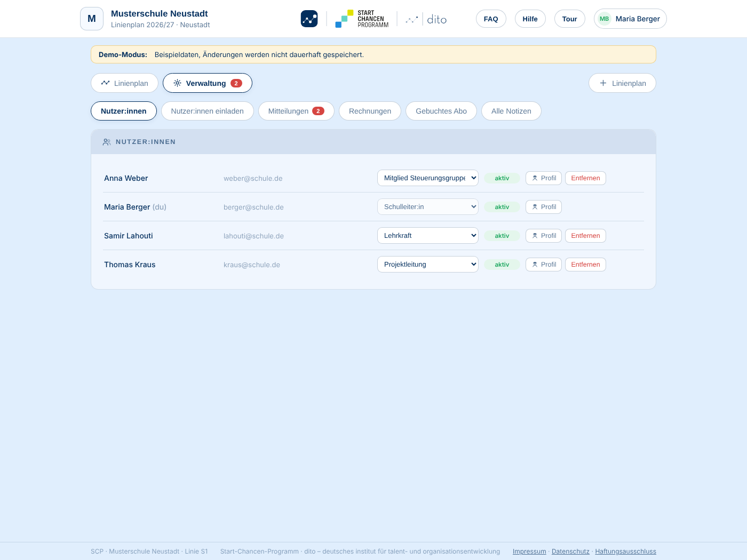The width and height of the screenshot is (747, 560).
Task: Click the Start Chancen Programm logo
Action: pyautogui.click(x=362, y=19)
